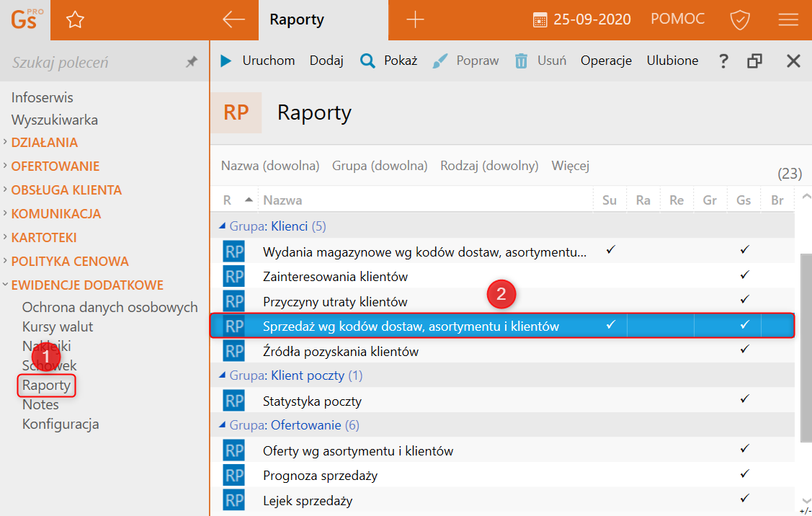Screen dimensions: 812x516
Task: Go back using the left arrow icon
Action: click(234, 20)
